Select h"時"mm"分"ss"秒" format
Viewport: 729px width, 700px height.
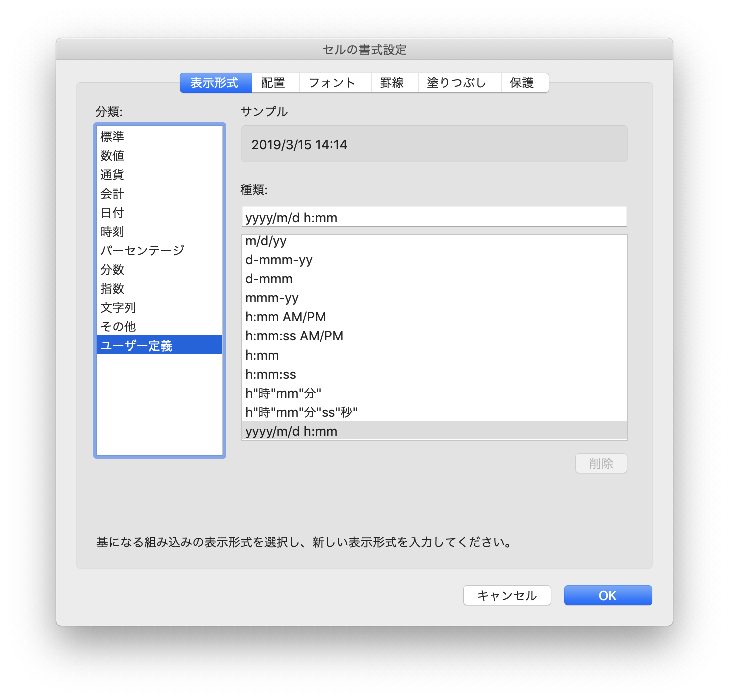coord(434,412)
